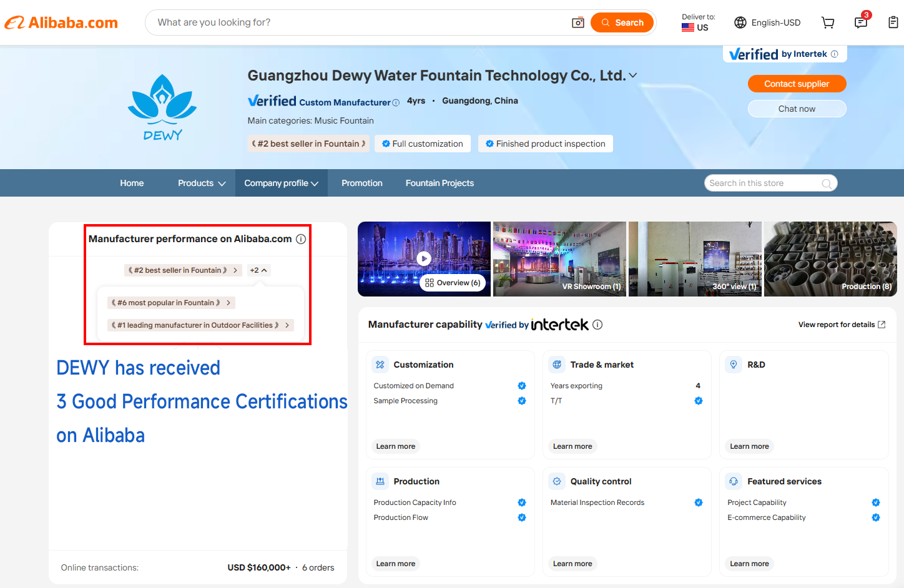The image size is (904, 588).
Task: Click info icon beside Intertek capability heading
Action: click(597, 325)
